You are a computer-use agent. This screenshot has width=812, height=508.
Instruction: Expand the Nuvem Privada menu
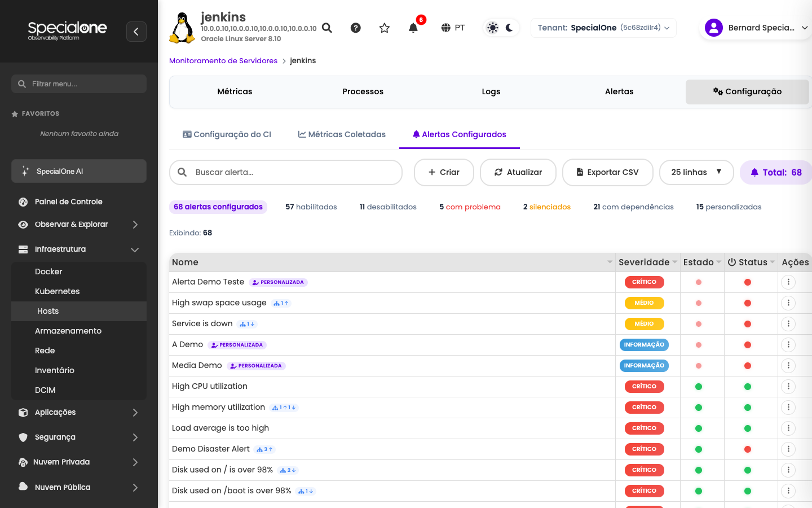[x=79, y=462]
